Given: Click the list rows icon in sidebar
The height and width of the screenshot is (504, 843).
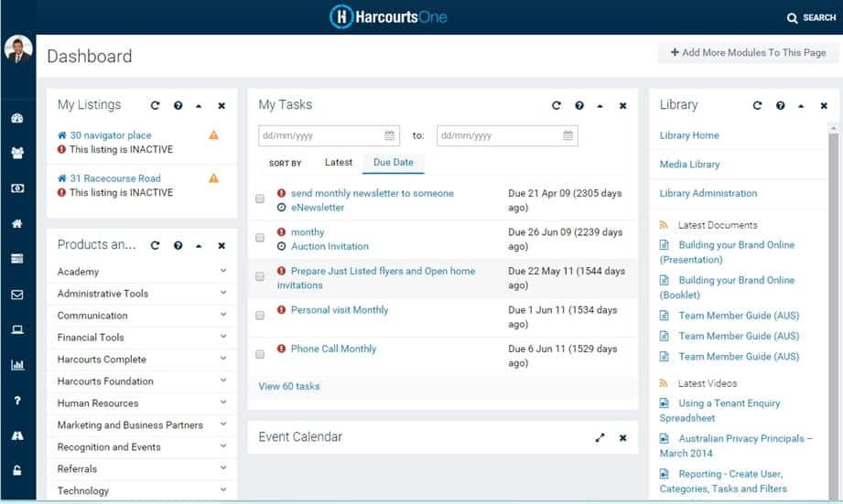Looking at the screenshot, I should pos(17,259).
